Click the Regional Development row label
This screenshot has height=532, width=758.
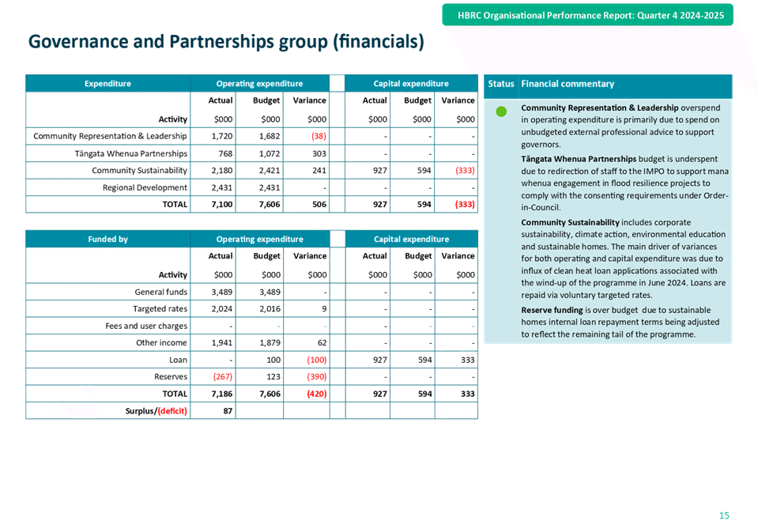[x=145, y=187]
